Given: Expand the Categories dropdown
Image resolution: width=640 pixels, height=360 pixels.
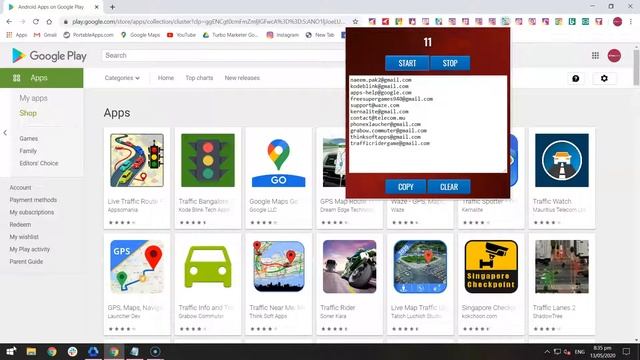Looking at the screenshot, I should click(x=122, y=78).
